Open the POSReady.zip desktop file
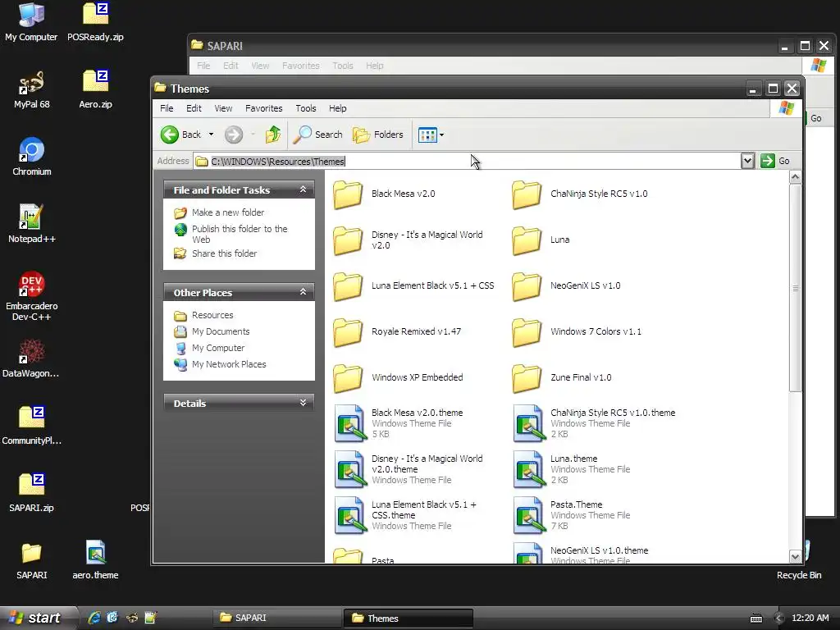This screenshot has height=630, width=840. [95, 22]
